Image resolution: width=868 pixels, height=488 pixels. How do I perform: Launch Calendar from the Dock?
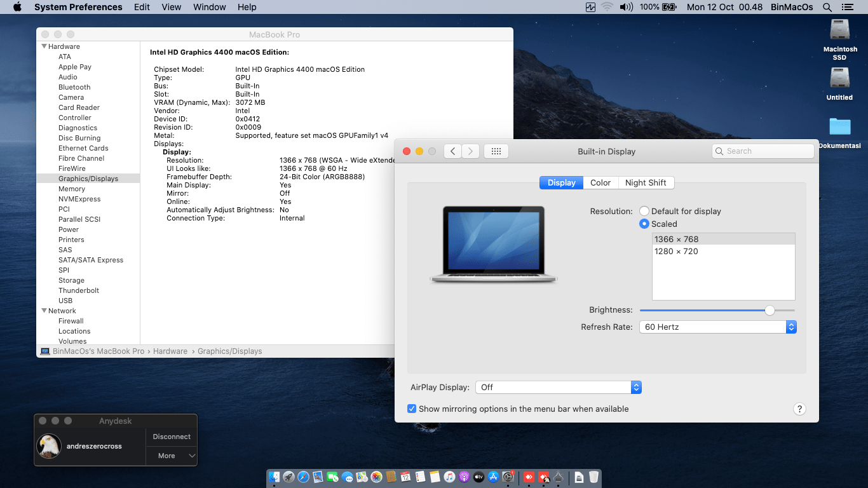coord(405,477)
